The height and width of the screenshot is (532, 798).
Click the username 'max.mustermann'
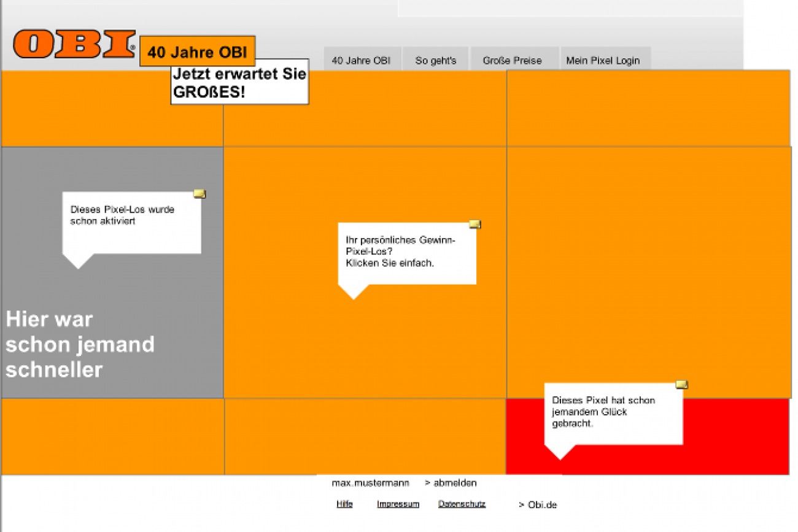(370, 484)
